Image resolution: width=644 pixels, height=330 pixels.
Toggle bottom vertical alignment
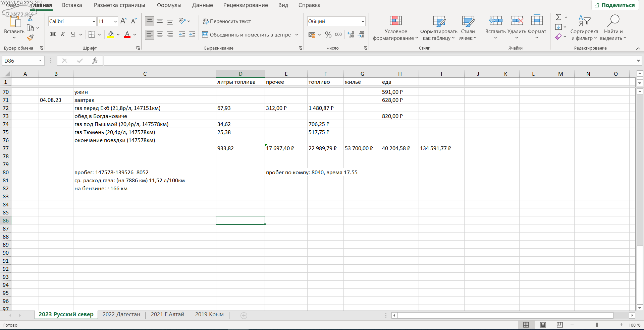tap(170, 21)
